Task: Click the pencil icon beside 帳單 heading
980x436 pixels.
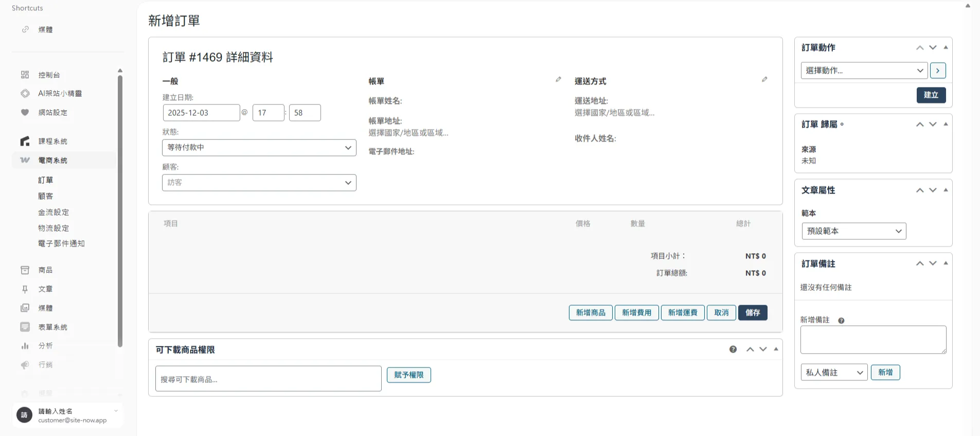Action: pyautogui.click(x=558, y=79)
